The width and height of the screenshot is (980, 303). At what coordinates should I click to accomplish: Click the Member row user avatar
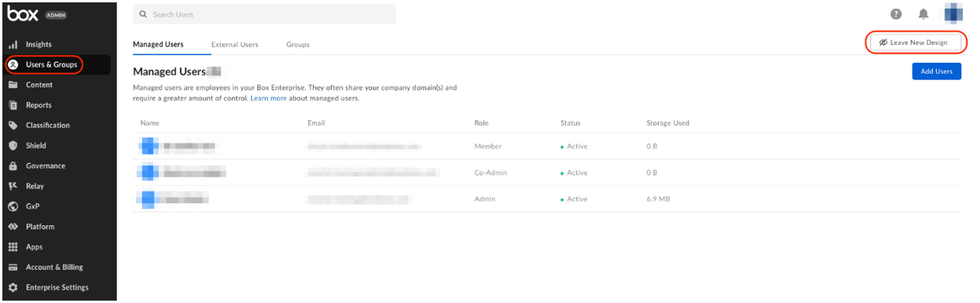pyautogui.click(x=149, y=146)
